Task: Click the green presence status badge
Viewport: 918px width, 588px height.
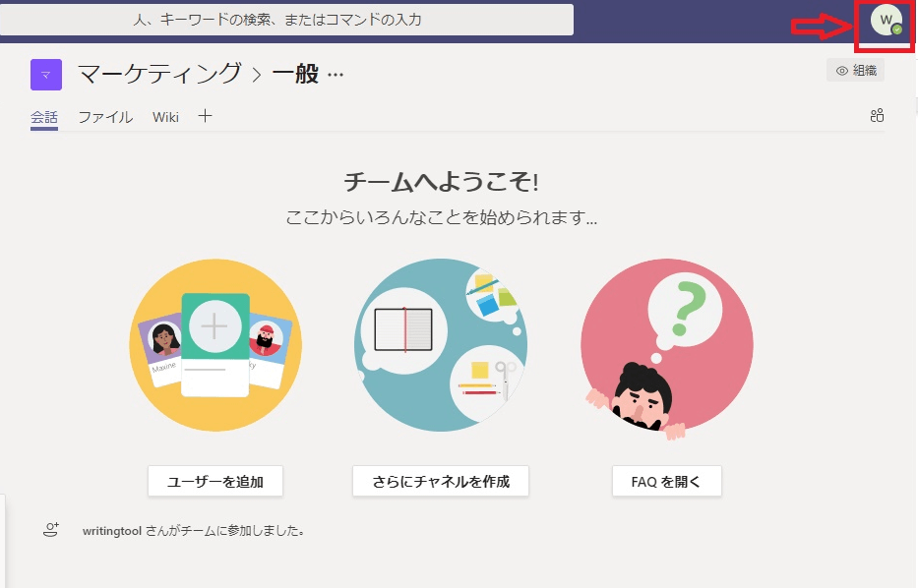Action: pos(896,29)
